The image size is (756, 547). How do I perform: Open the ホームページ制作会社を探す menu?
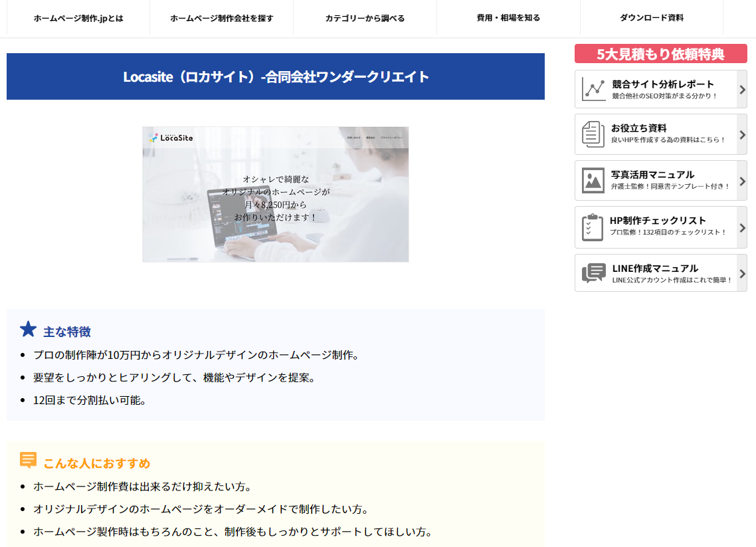pos(222,19)
